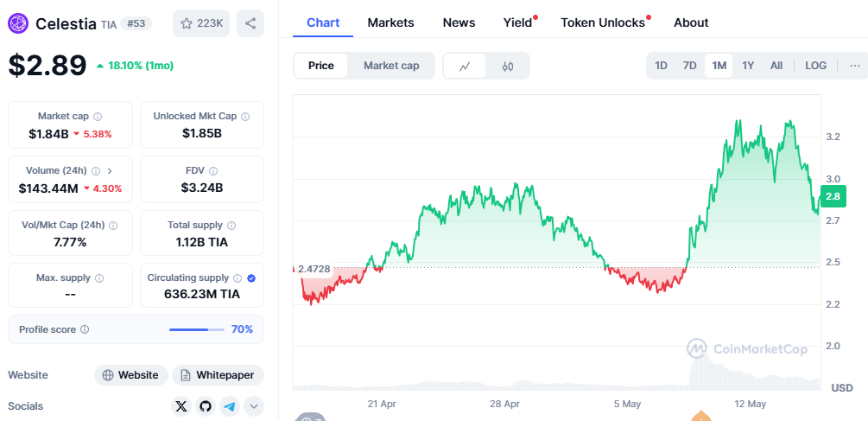The width and height of the screenshot is (868, 421).
Task: Click the 18.10% (1mo) change indicator
Action: (x=135, y=66)
